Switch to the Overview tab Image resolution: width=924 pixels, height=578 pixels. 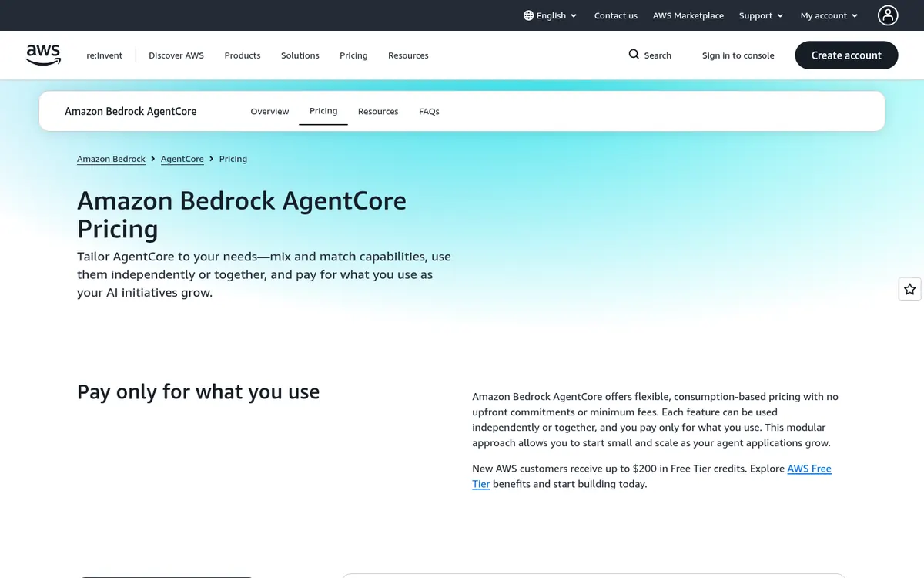coord(269,111)
